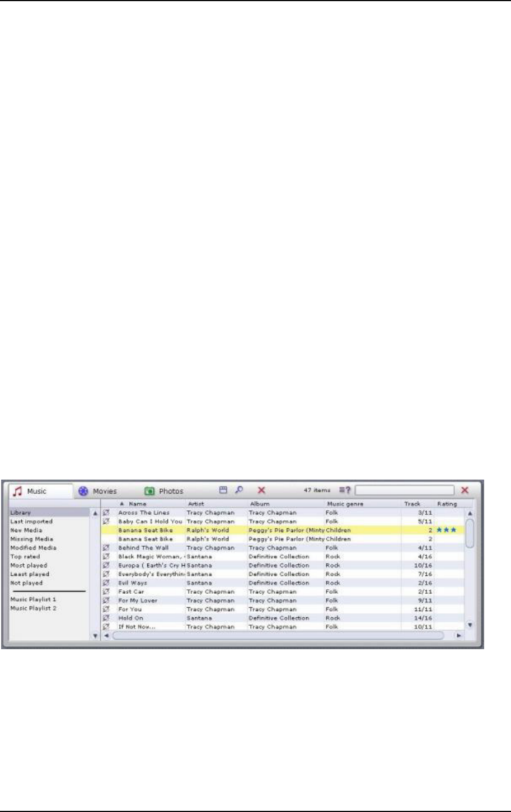Click the song name Behind The Wall

pos(143,548)
